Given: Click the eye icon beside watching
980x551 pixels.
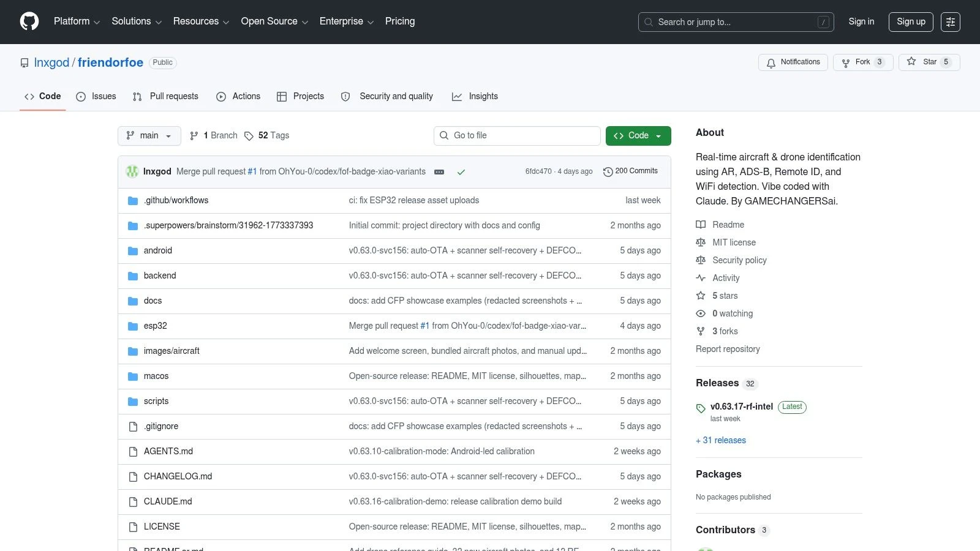Looking at the screenshot, I should point(701,313).
